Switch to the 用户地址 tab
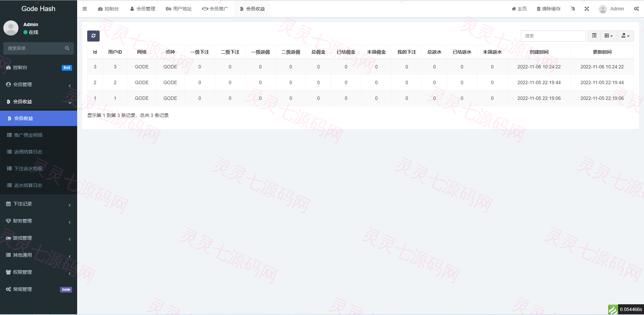644x315 pixels. pos(178,9)
